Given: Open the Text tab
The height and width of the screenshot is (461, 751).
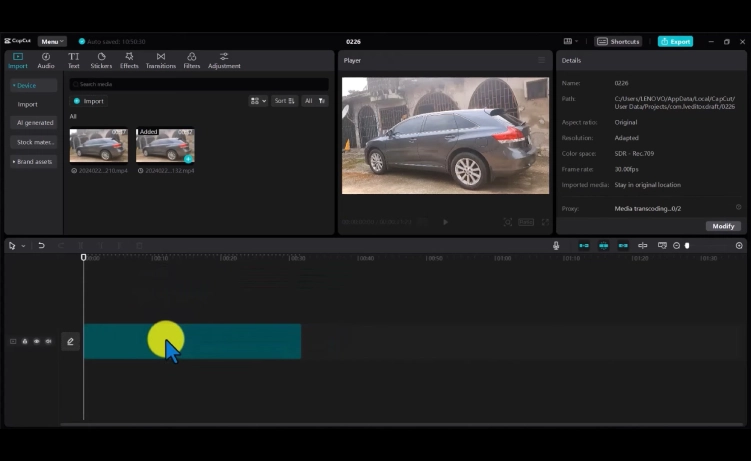Looking at the screenshot, I should click(73, 61).
